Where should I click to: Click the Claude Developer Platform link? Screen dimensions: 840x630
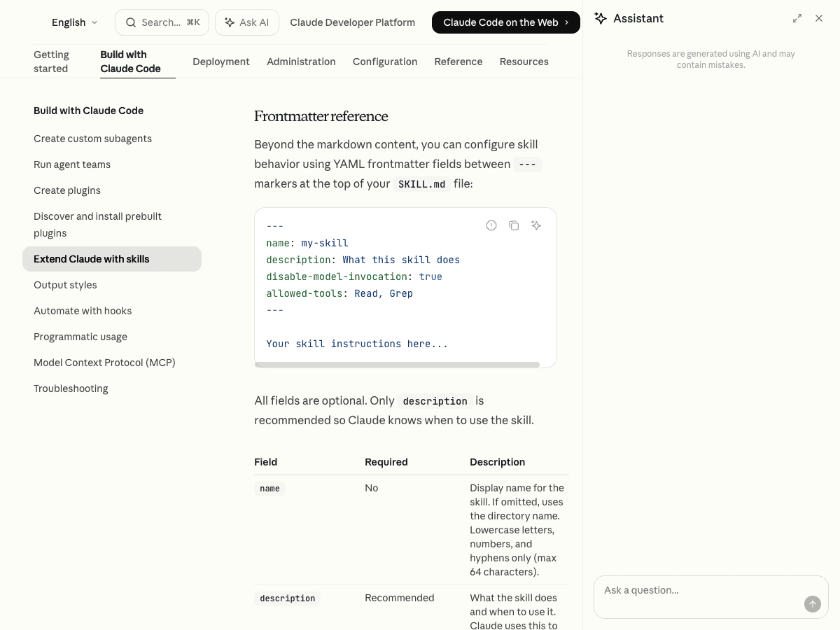coord(352,22)
